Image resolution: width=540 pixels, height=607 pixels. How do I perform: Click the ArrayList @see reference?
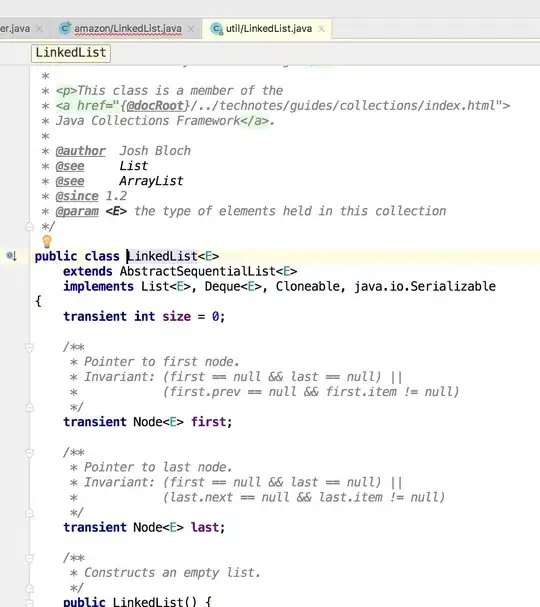(x=151, y=181)
